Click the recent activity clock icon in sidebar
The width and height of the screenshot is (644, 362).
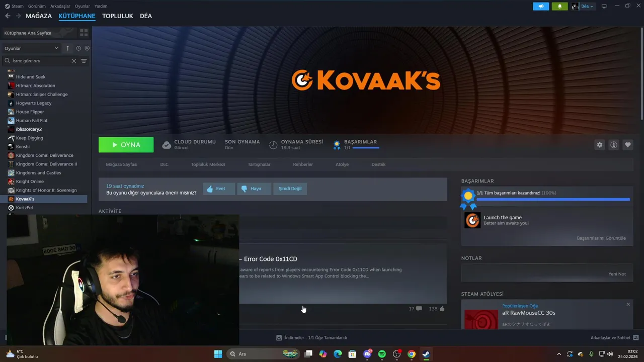pyautogui.click(x=78, y=48)
